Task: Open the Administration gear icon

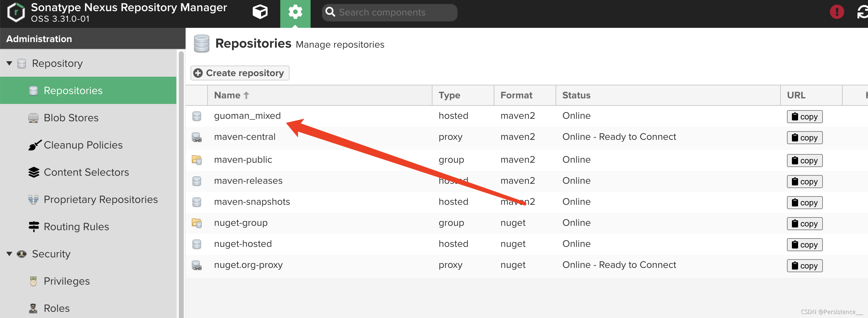Action: (x=295, y=12)
